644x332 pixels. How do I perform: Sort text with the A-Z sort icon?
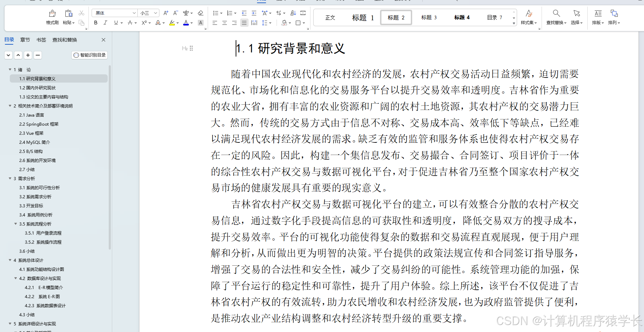[293, 13]
